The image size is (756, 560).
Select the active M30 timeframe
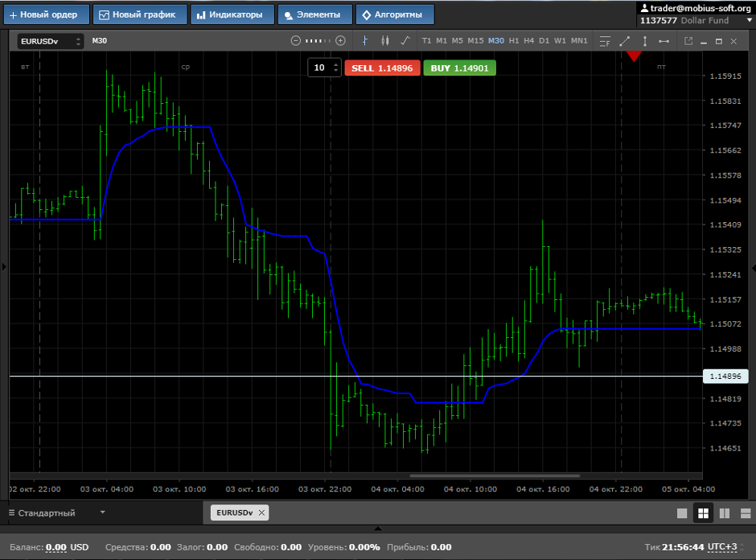[x=495, y=41]
